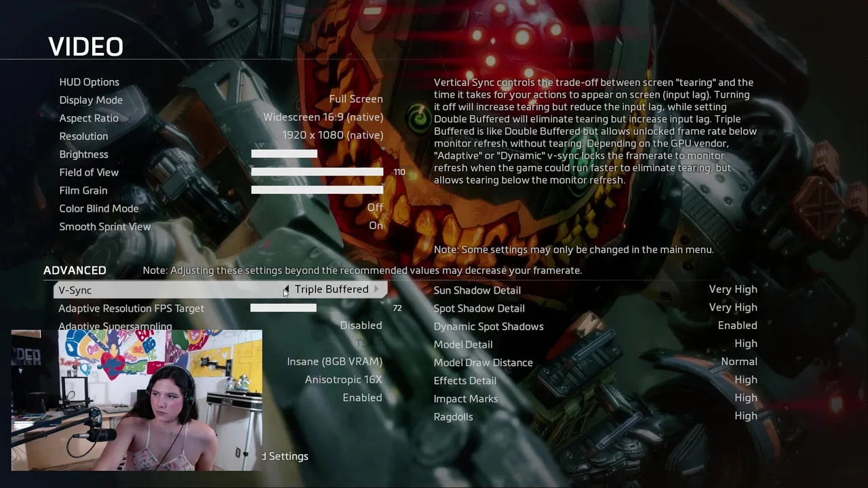This screenshot has height=488, width=868.
Task: Select the Resolution row
Action: tap(220, 136)
